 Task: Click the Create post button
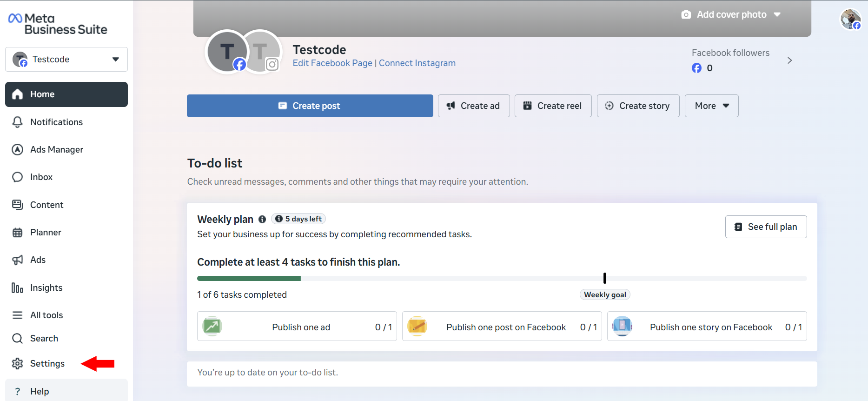[310, 106]
